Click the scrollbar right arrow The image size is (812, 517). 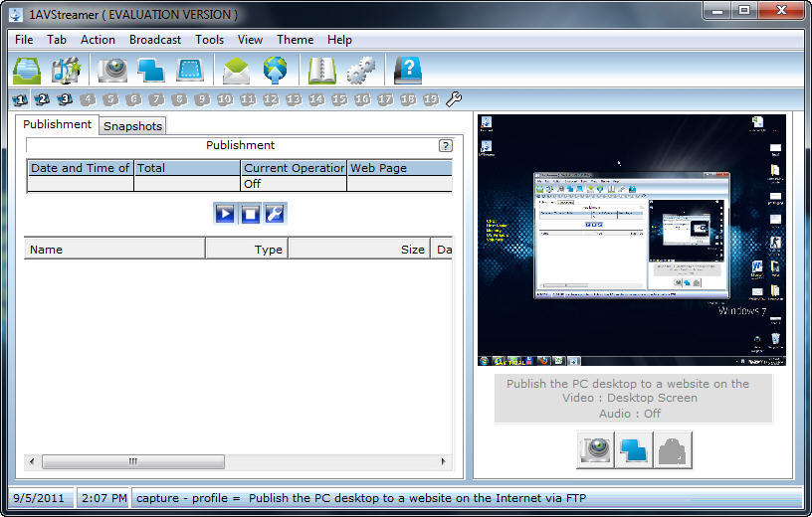point(443,461)
